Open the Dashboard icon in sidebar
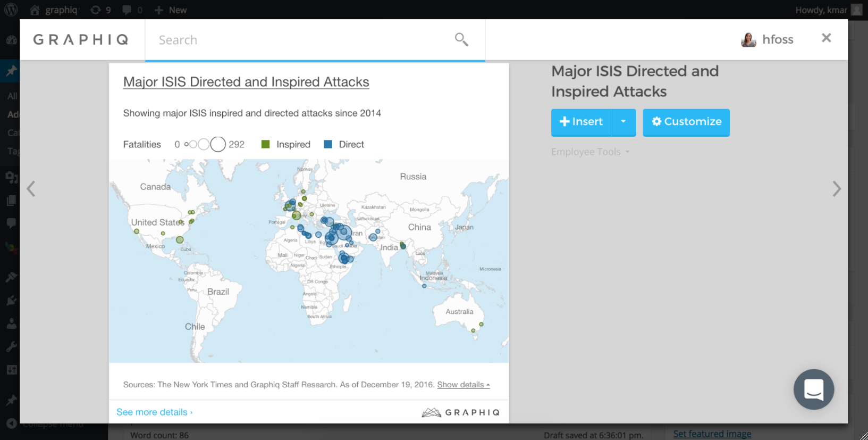 coord(11,40)
